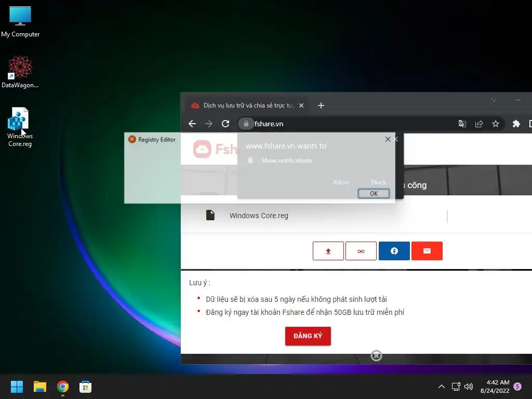
Task: Open Microsoft Store from taskbar
Action: 86,387
